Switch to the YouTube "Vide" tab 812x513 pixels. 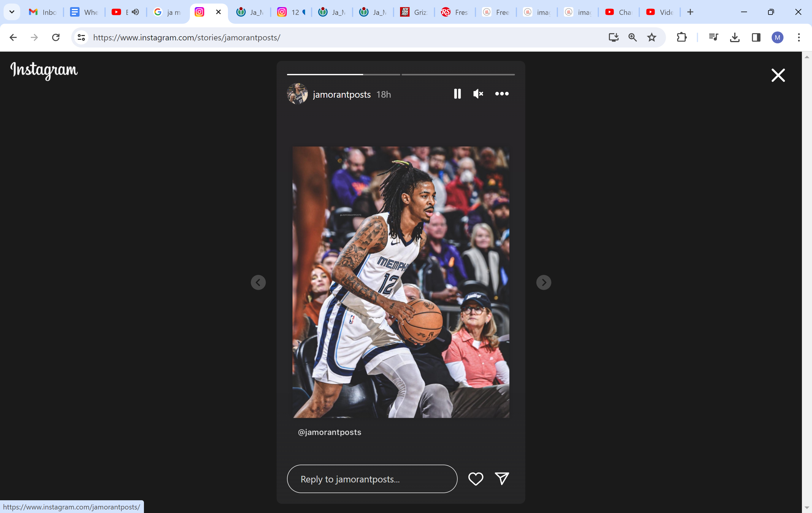pyautogui.click(x=659, y=12)
